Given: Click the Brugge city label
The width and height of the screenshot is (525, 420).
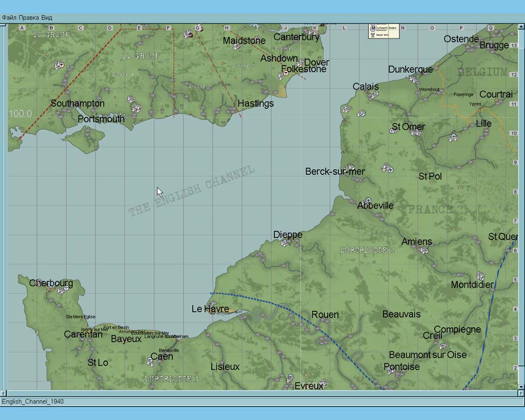Looking at the screenshot, I should 494,45.
